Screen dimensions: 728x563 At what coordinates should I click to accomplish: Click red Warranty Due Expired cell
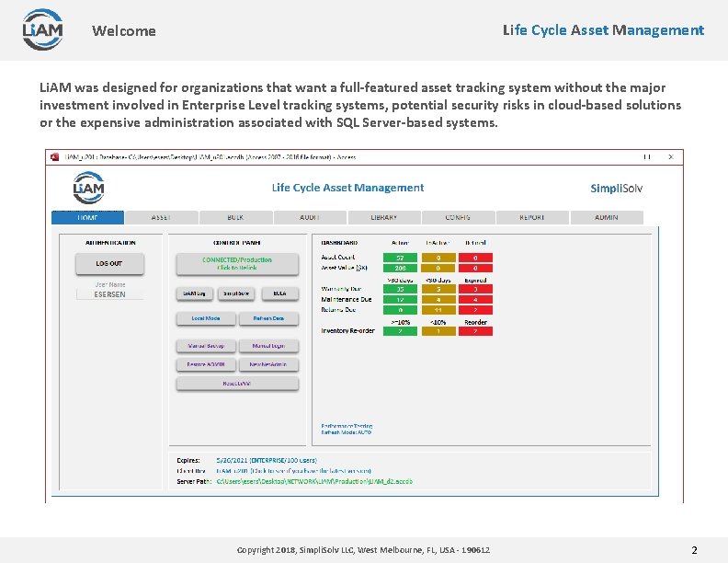click(x=475, y=289)
